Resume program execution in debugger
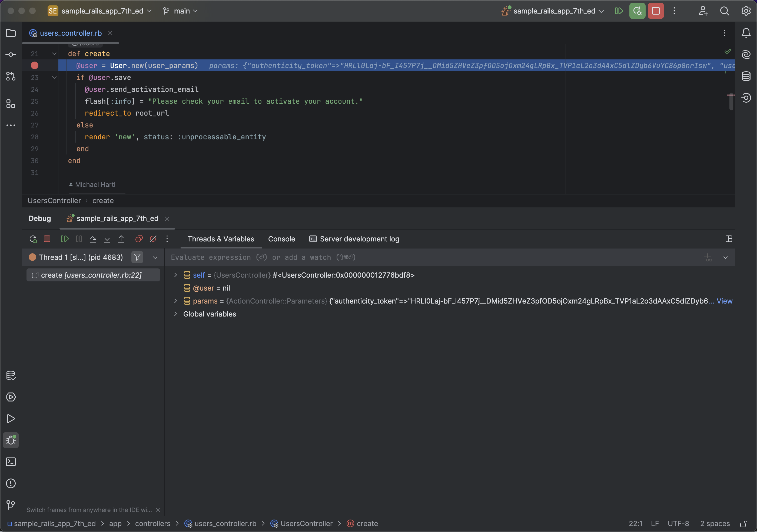 65,239
